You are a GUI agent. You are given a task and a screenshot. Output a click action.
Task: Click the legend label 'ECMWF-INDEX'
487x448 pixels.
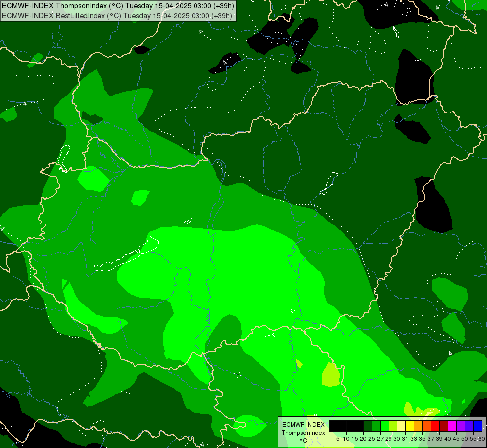click(x=303, y=425)
